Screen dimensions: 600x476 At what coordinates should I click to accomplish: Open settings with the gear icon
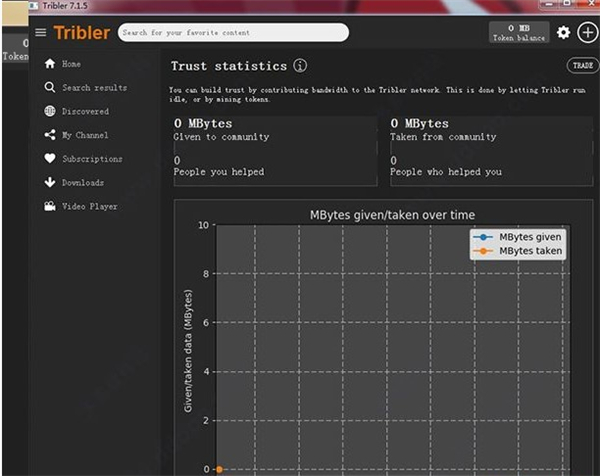click(x=563, y=32)
